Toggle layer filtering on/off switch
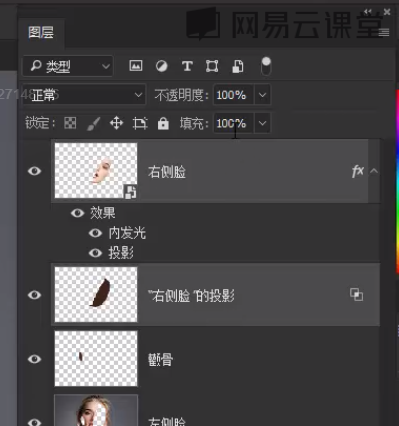The width and height of the screenshot is (399, 426). (x=266, y=66)
